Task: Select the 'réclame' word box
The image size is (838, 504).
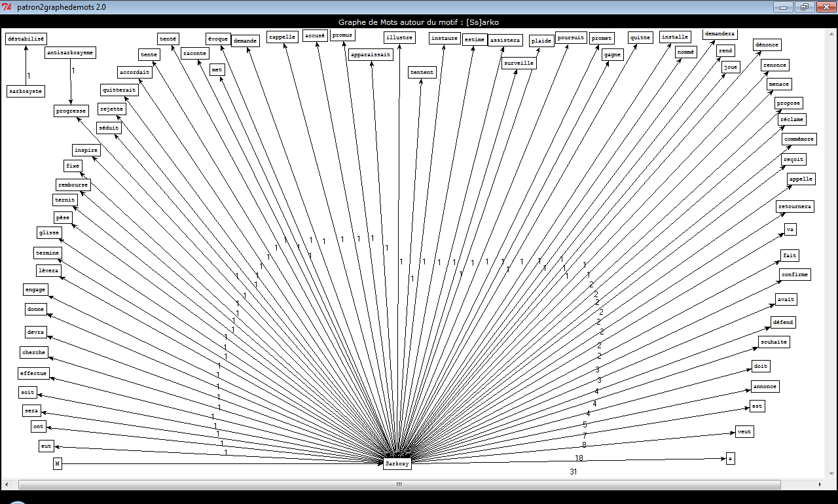Action: [792, 119]
